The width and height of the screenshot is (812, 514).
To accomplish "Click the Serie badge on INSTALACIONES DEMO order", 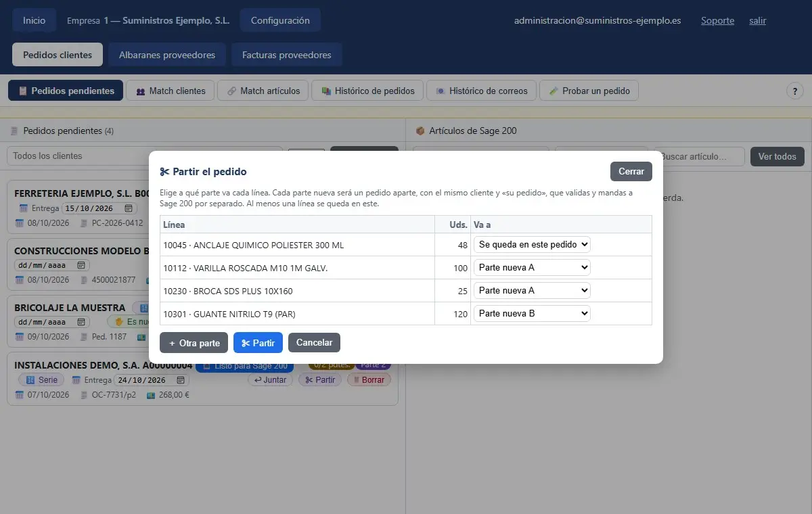I will [x=41, y=379].
